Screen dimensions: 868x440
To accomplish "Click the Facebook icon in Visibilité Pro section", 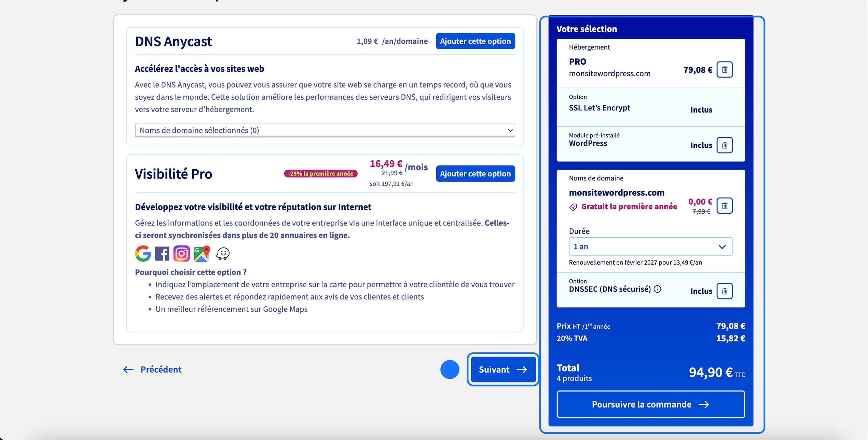I will click(163, 253).
